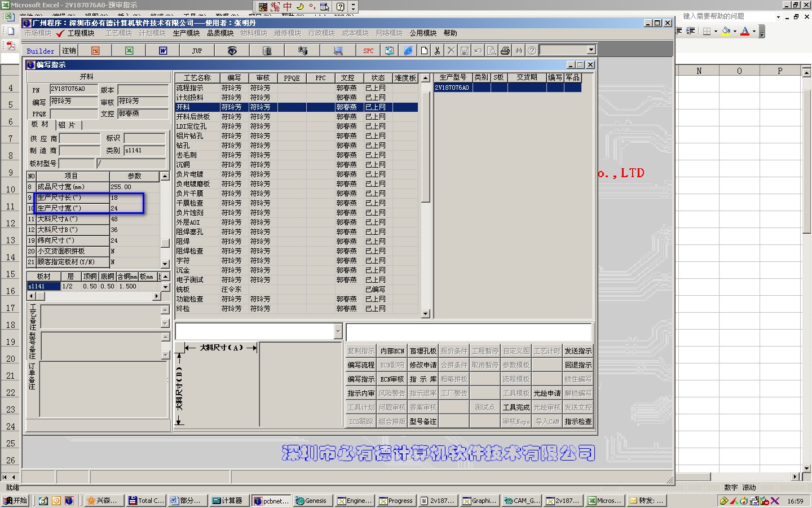This screenshot has width=812, height=508.
Task: Click the Internet Explorer toolbar icon
Action: click(x=408, y=51)
